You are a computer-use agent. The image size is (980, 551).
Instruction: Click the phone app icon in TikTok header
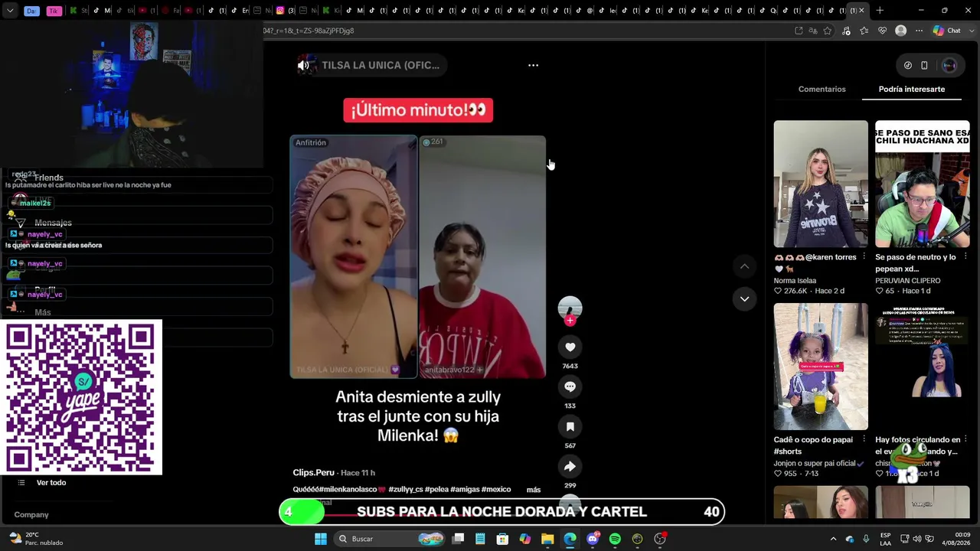click(x=924, y=65)
